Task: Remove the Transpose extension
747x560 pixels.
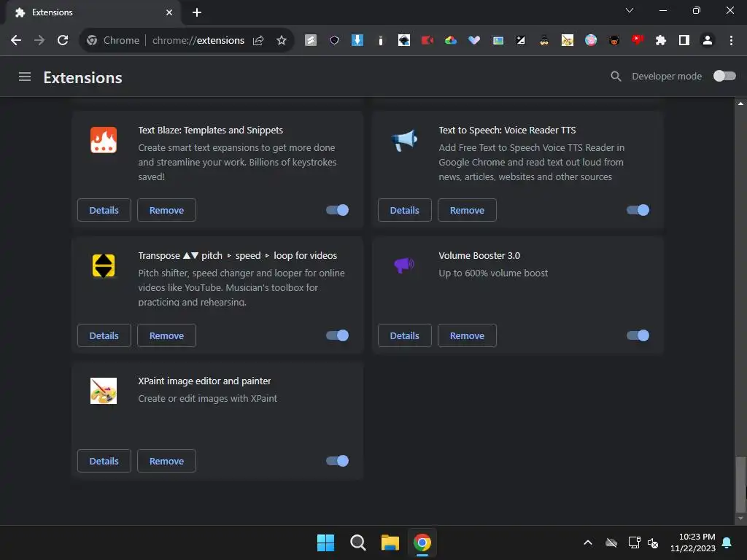Action: pyautogui.click(x=167, y=335)
